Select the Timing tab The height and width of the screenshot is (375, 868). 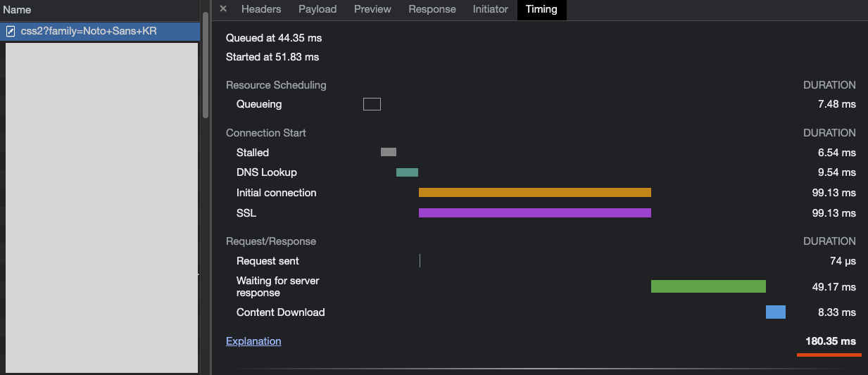click(x=541, y=9)
